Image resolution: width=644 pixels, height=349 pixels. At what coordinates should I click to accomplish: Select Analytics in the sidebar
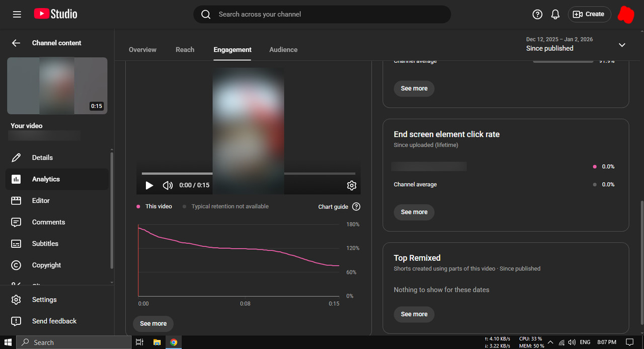point(57,179)
